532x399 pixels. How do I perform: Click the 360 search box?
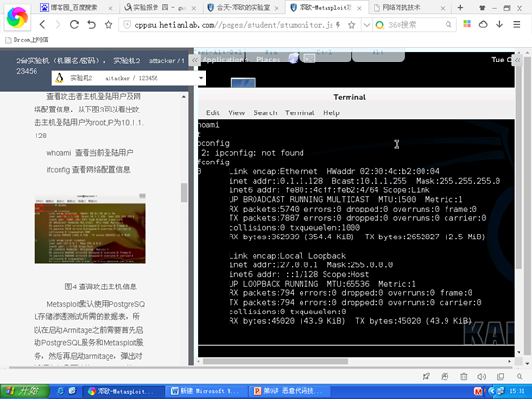(415, 25)
